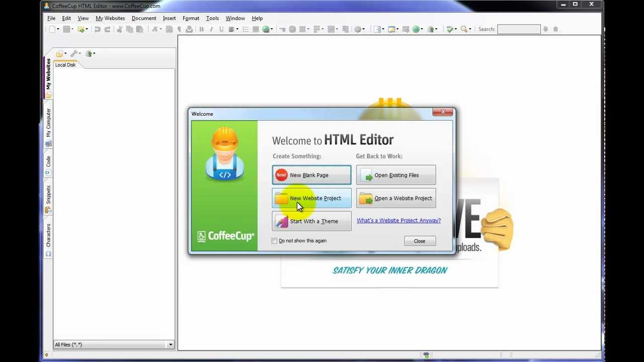Toggle Bold formatting icon
The width and height of the screenshot is (644, 362).
201,29
